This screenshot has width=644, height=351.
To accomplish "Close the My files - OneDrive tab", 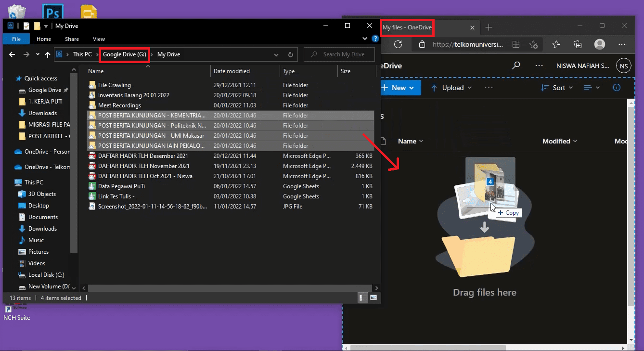I will 472,27.
